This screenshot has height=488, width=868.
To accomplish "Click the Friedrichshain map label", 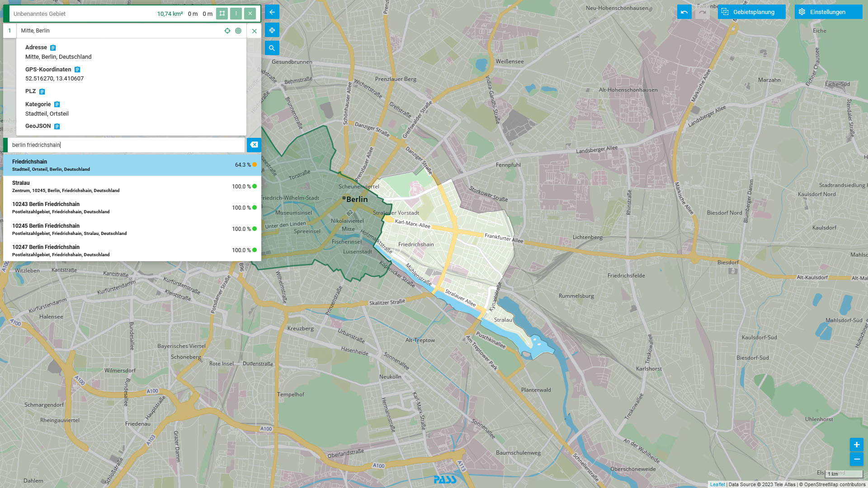I will tap(416, 244).
